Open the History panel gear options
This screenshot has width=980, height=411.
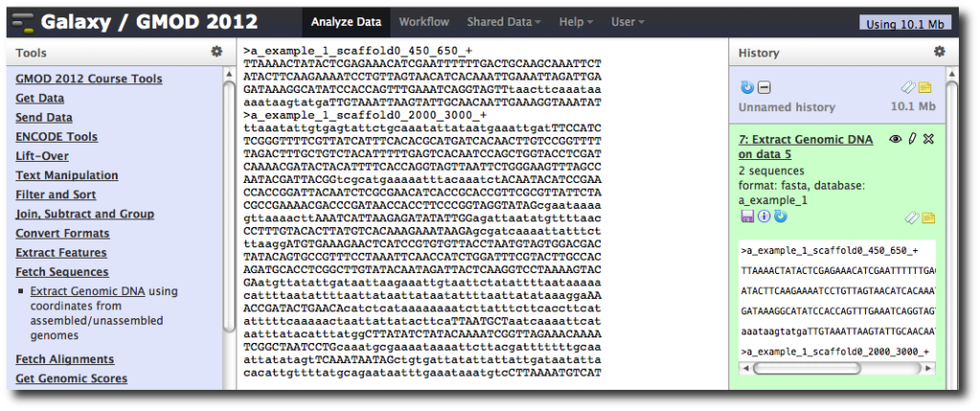pyautogui.click(x=940, y=52)
